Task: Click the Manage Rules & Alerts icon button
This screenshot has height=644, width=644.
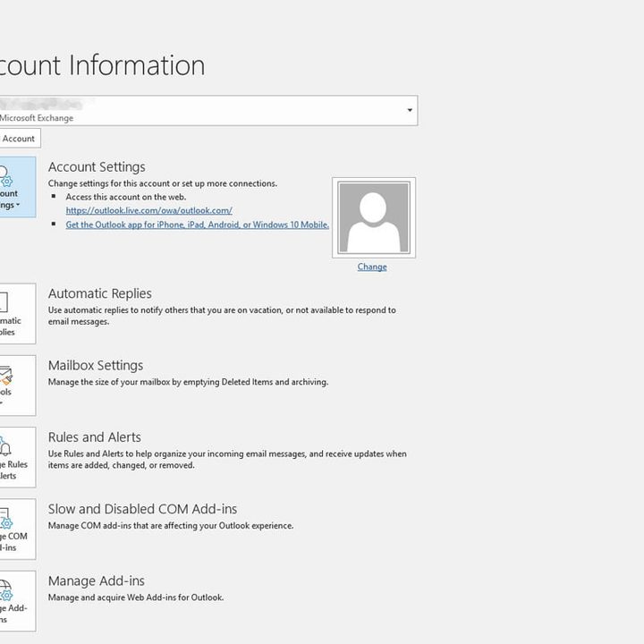Action: click(17, 457)
